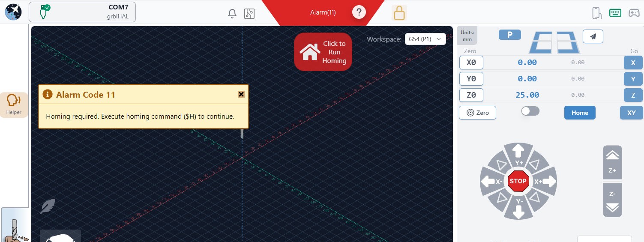Toggle the switch beside Zero button
This screenshot has height=242, width=644.
(530, 111)
